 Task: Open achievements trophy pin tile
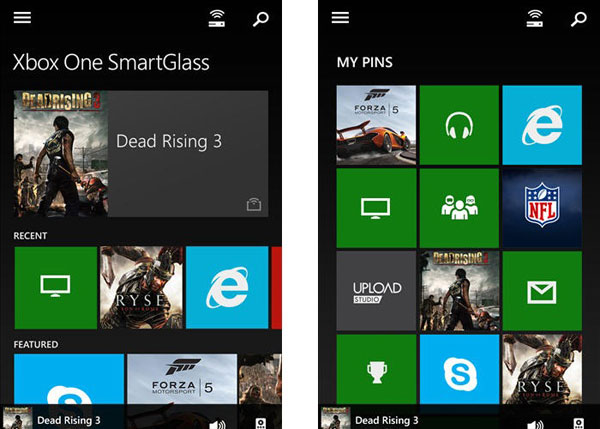coord(376,369)
